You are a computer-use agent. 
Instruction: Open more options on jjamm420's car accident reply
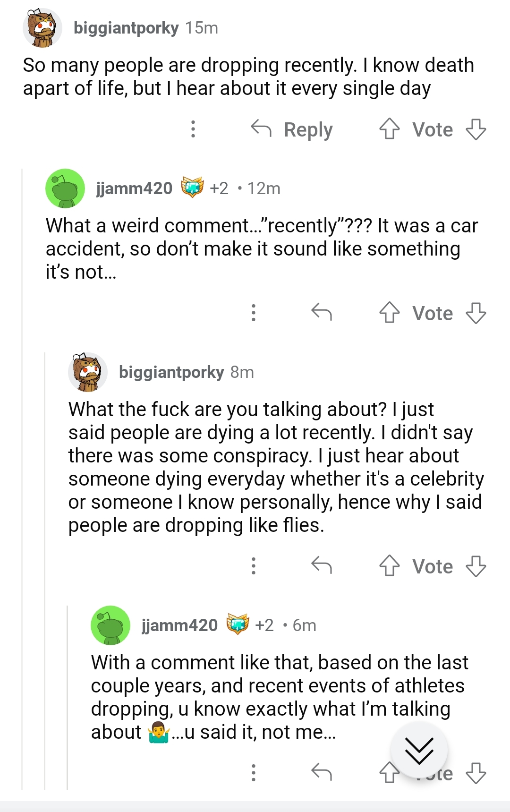(254, 313)
